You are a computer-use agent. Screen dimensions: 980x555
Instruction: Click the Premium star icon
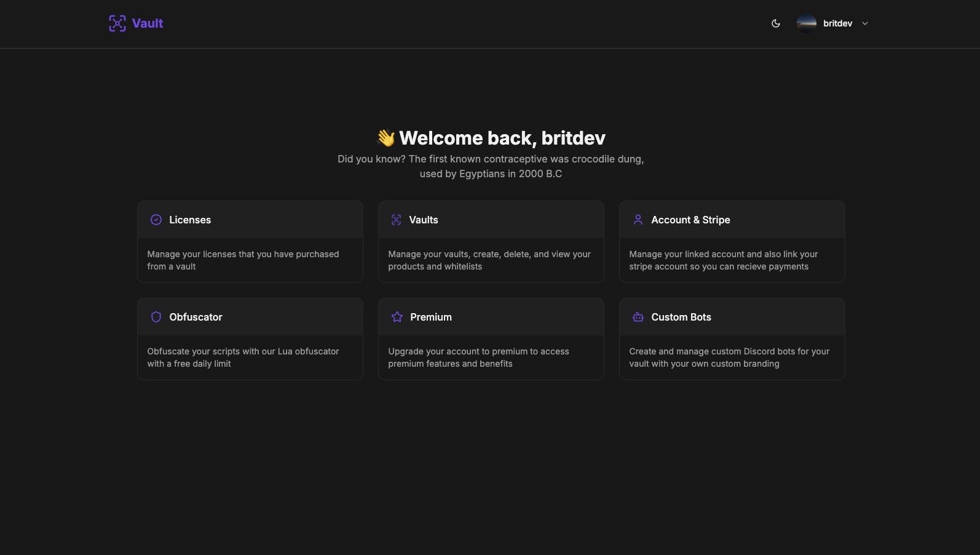coord(397,317)
